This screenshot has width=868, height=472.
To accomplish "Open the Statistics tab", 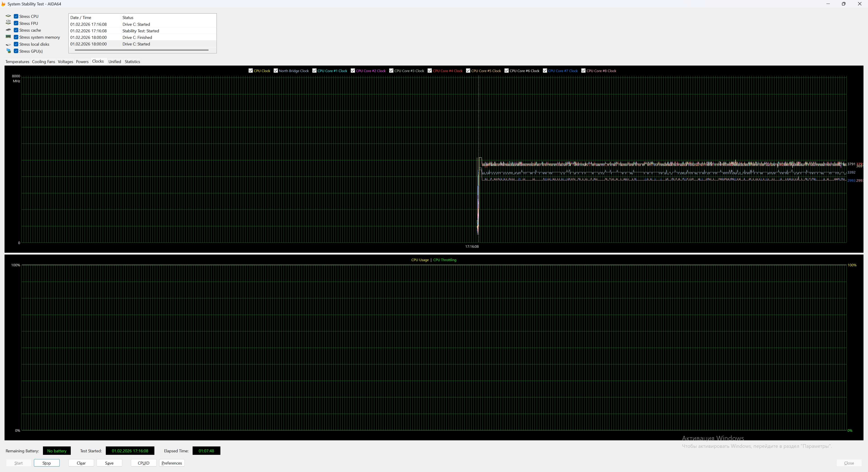I will click(132, 62).
